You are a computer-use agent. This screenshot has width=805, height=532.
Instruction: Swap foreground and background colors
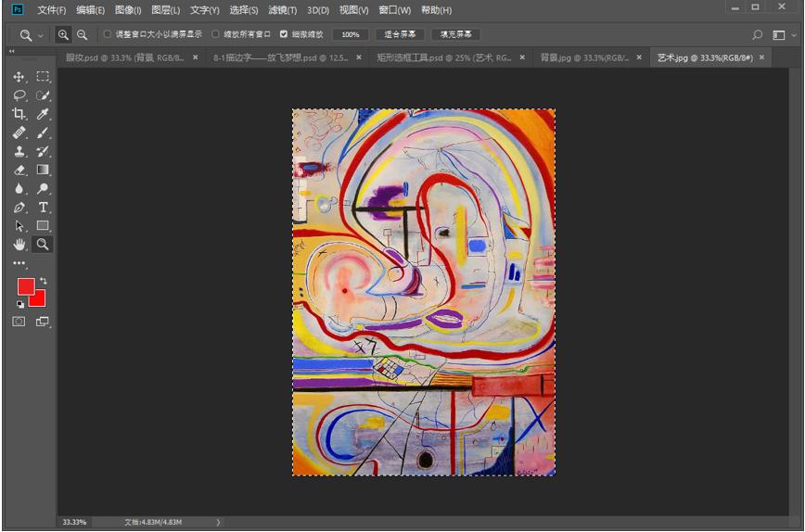point(43,281)
